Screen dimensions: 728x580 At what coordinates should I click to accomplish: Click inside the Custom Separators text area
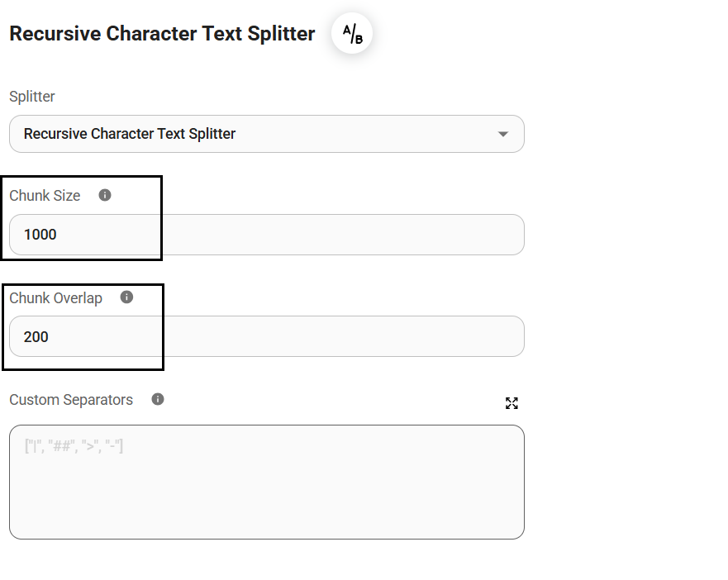point(266,496)
